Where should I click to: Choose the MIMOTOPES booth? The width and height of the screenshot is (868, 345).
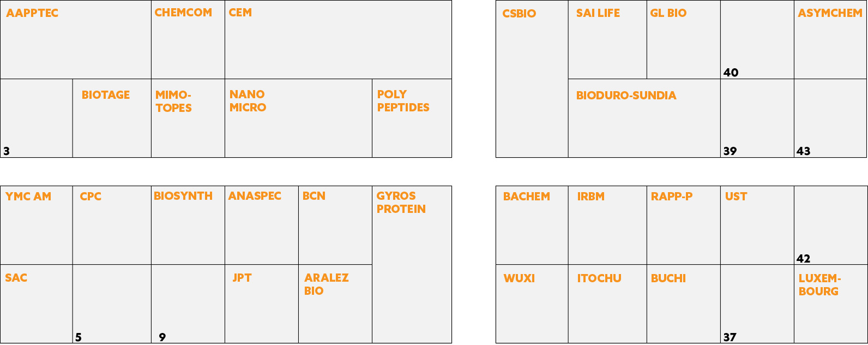point(188,118)
